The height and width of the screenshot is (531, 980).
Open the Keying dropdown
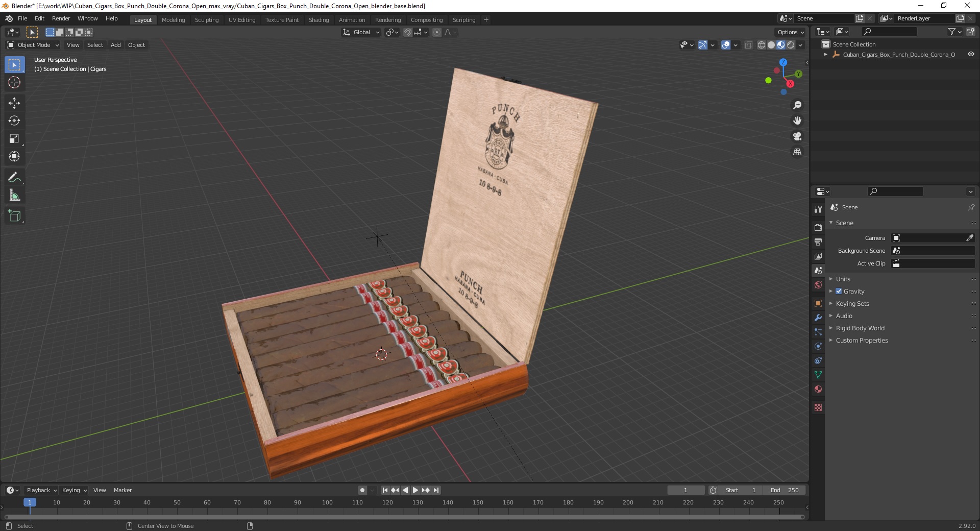(x=75, y=490)
